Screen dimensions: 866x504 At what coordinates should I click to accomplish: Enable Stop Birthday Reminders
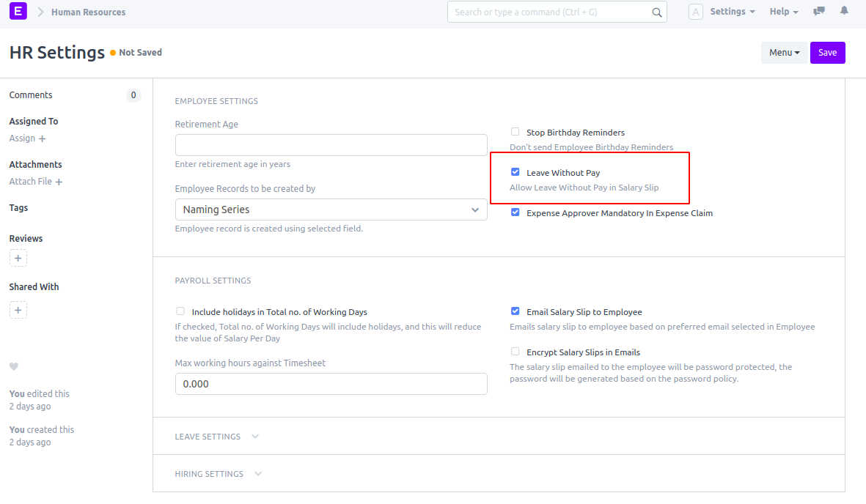[x=515, y=131]
